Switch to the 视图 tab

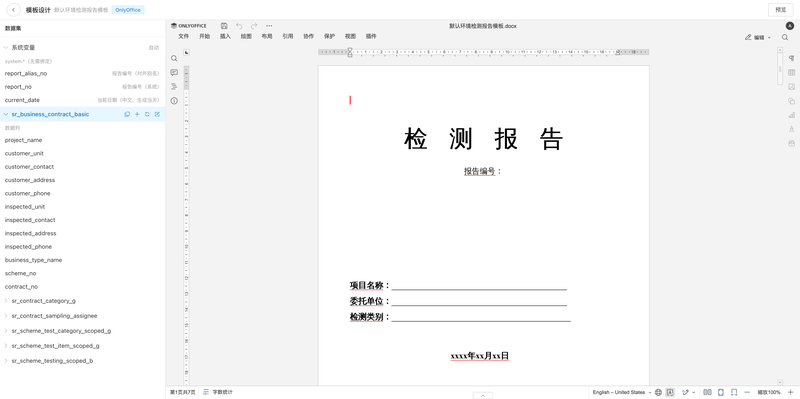[x=350, y=36]
